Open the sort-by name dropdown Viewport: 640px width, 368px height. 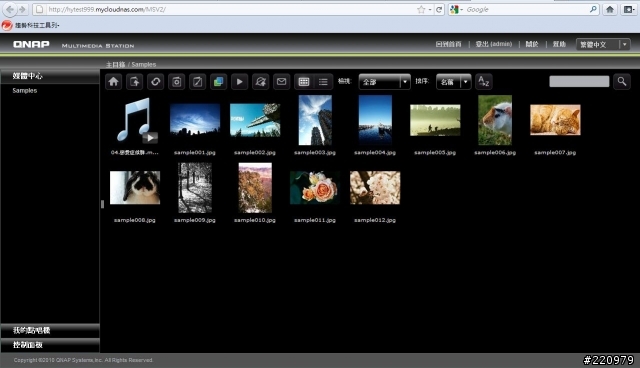[x=453, y=82]
